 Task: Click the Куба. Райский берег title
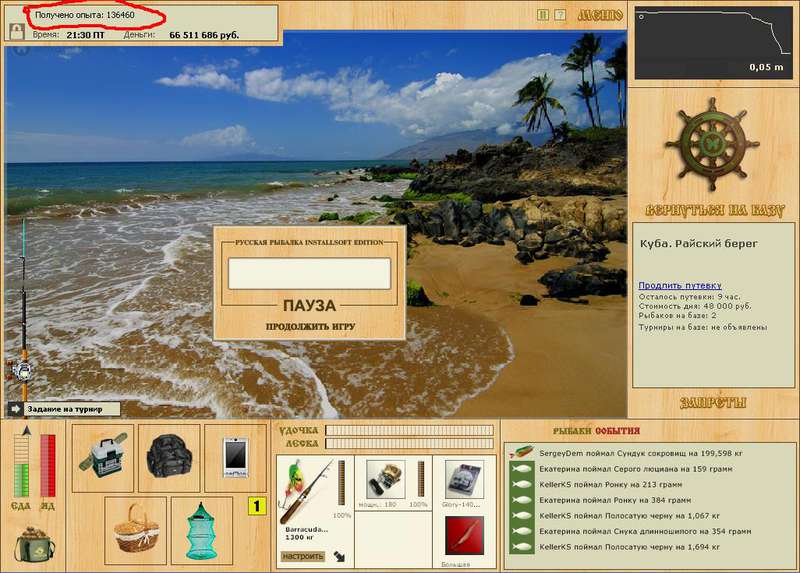[699, 243]
